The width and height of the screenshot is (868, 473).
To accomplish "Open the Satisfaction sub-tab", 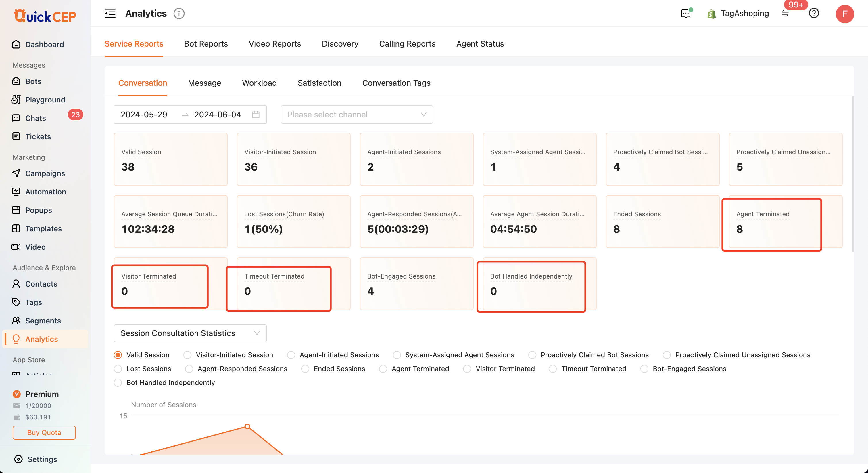I will 319,83.
